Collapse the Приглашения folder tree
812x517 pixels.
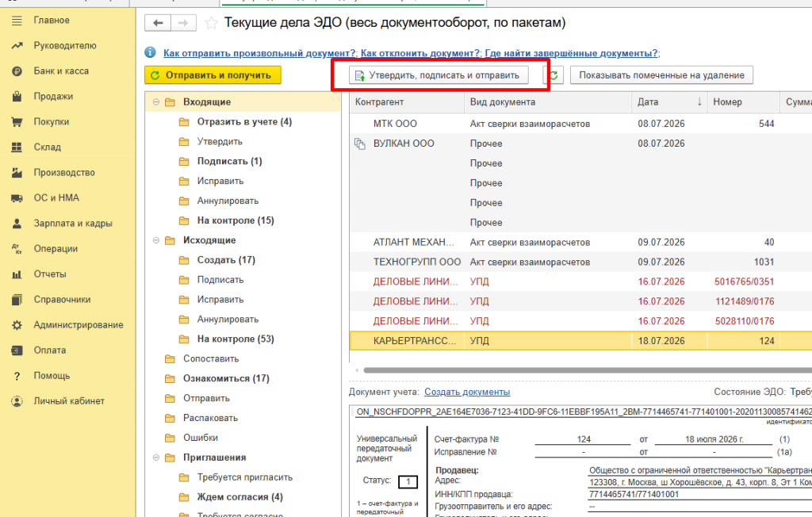[x=156, y=458]
